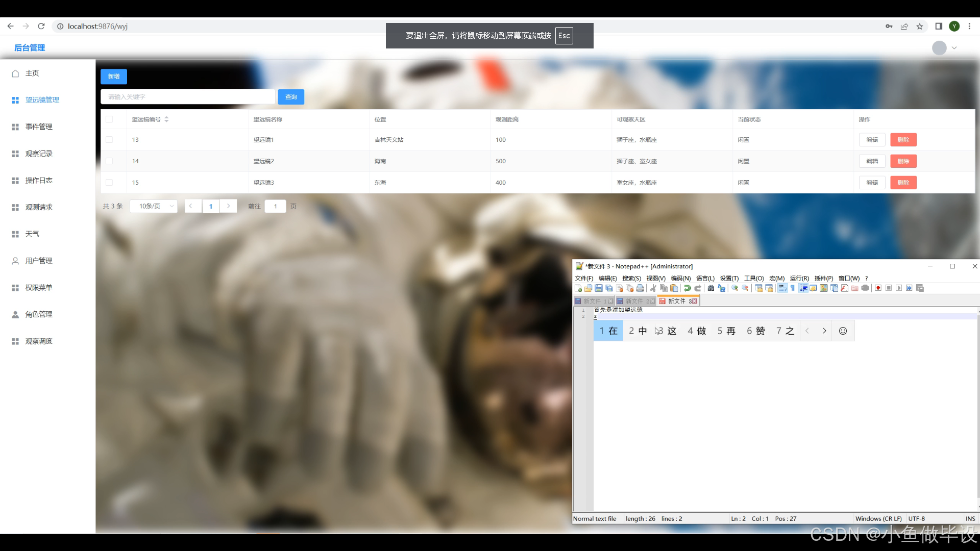Open the 10条/页 page size dropdown
The image size is (980, 551).
click(154, 206)
